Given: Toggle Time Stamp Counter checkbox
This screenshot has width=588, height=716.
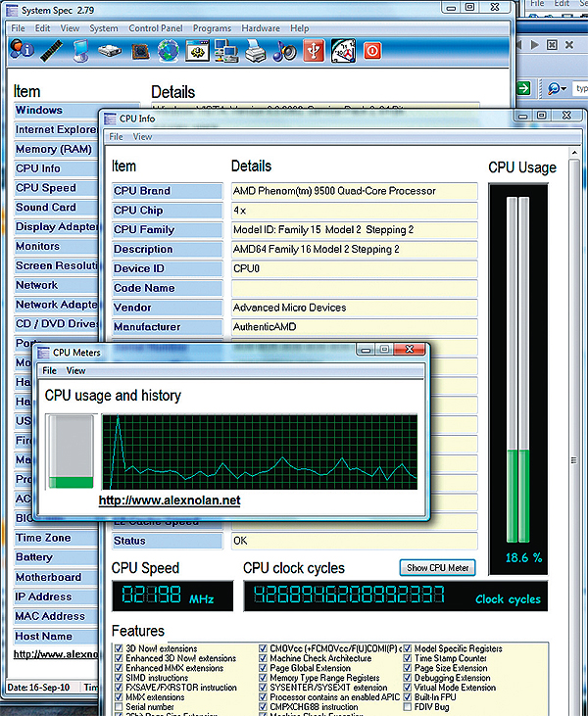Looking at the screenshot, I should tap(407, 658).
